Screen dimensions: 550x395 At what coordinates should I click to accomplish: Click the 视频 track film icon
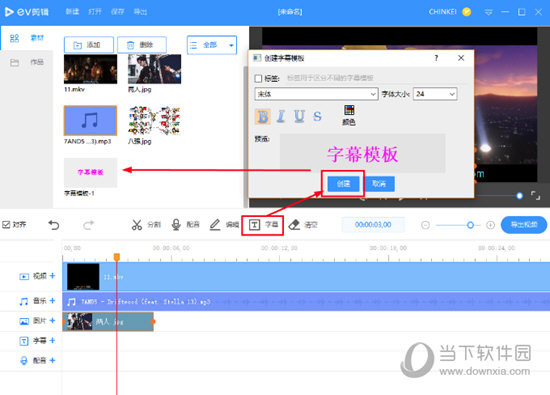click(24, 277)
